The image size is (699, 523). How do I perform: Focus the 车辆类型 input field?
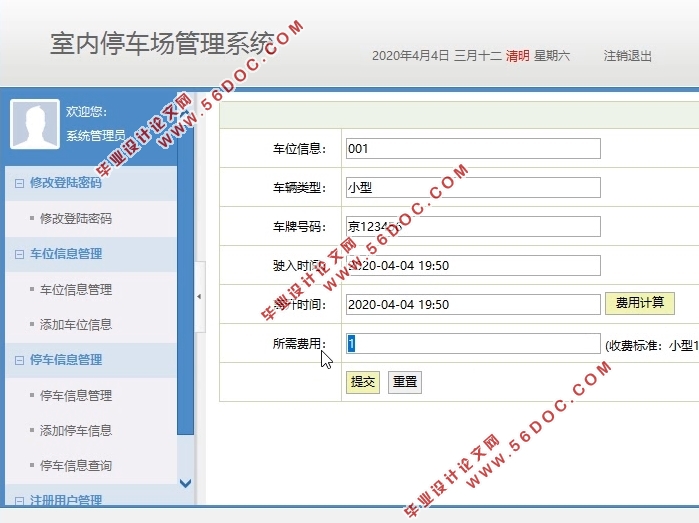pos(473,188)
